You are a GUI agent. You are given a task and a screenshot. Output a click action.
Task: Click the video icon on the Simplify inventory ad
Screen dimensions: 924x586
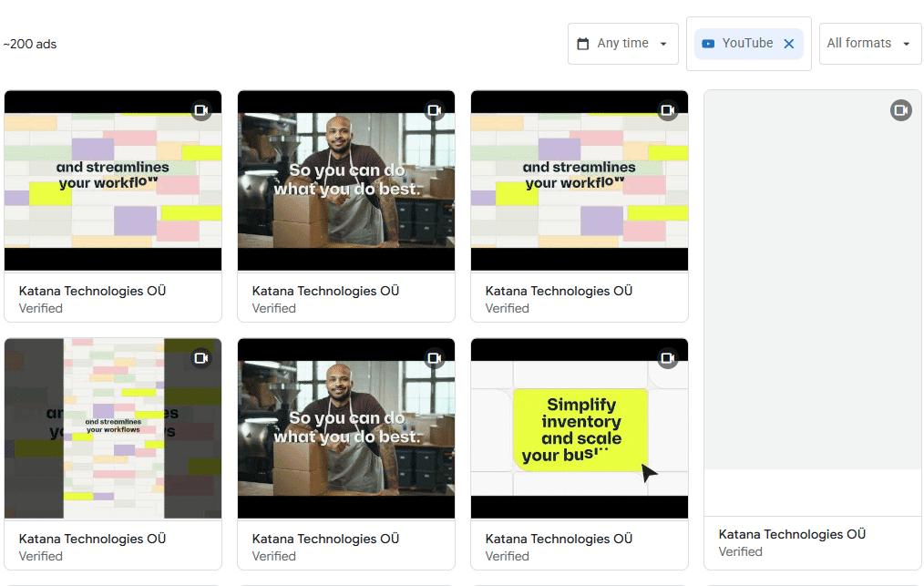click(668, 358)
